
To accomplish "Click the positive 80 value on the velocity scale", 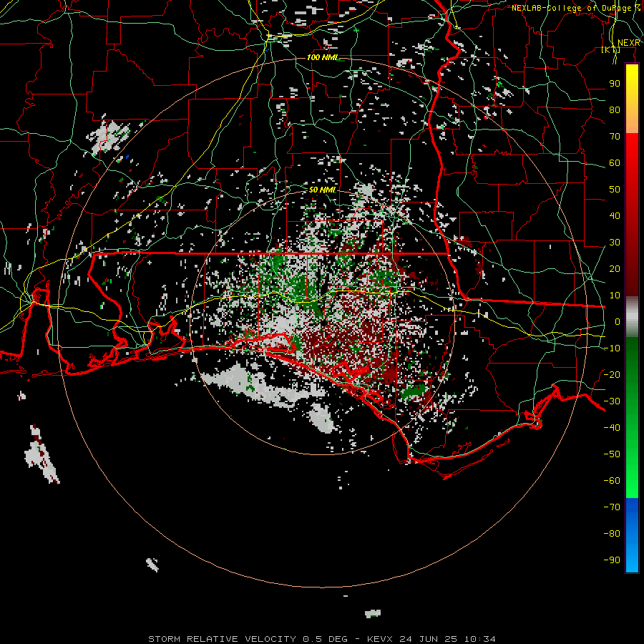I will pyautogui.click(x=615, y=109).
